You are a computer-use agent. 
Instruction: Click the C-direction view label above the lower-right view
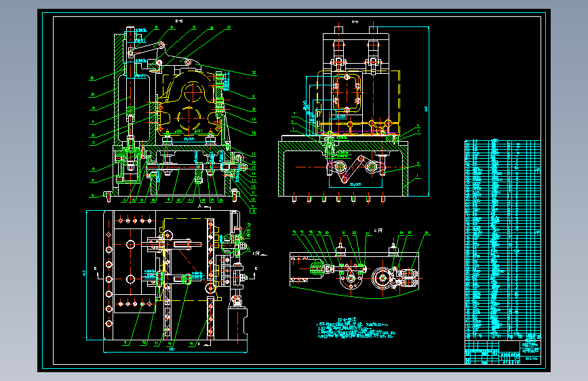[x=378, y=230]
